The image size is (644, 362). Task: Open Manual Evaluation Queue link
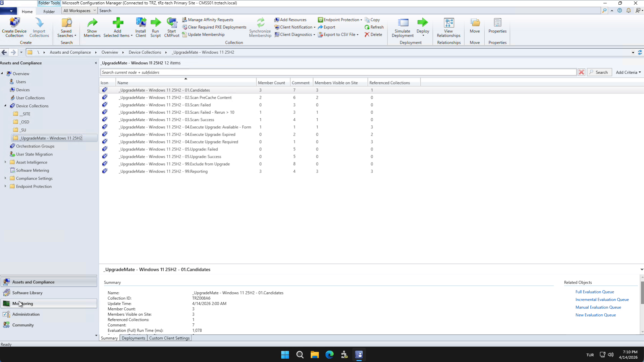(x=598, y=307)
